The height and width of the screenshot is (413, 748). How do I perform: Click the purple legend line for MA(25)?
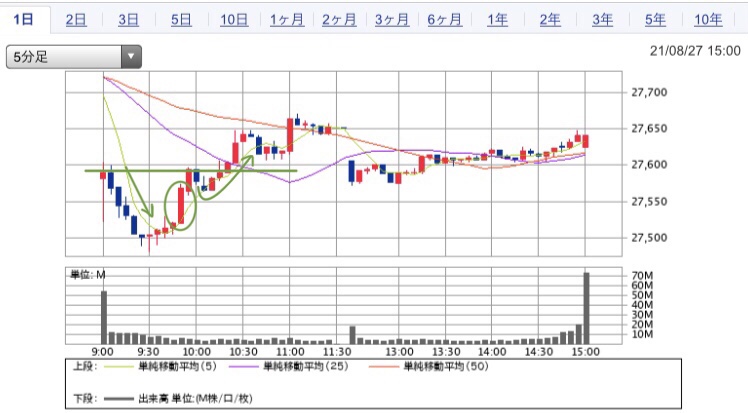click(243, 366)
